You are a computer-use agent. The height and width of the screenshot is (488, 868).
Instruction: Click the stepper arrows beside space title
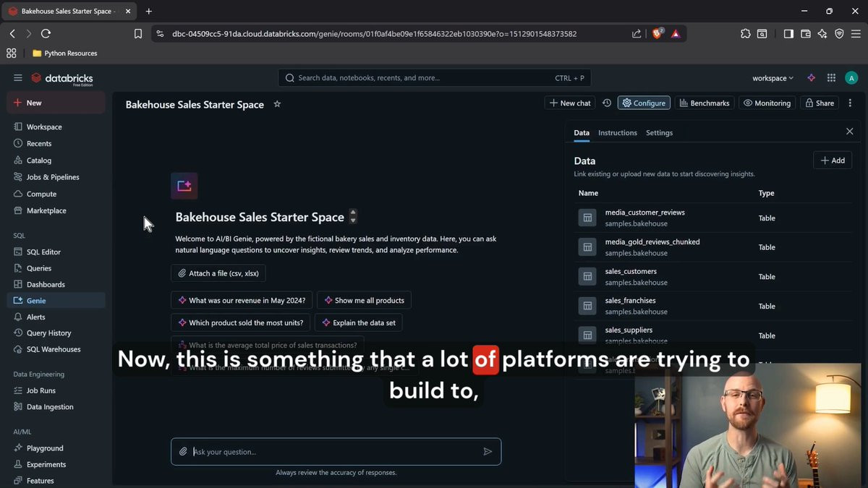pyautogui.click(x=353, y=217)
